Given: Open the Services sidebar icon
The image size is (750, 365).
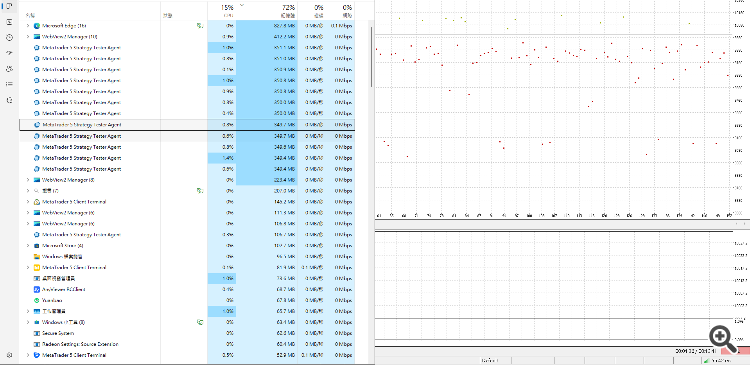Looking at the screenshot, I should point(9,100).
